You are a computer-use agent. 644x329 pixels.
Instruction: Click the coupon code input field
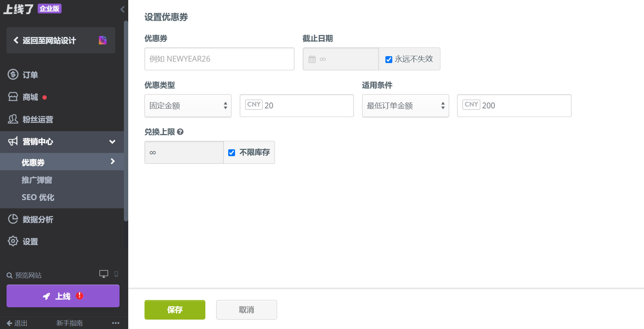click(x=219, y=59)
